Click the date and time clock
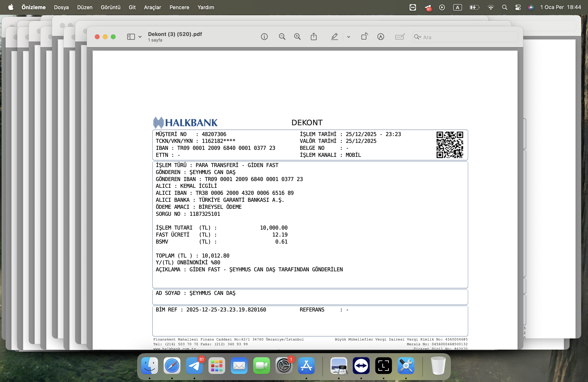Image resolution: width=588 pixels, height=382 pixels. pyautogui.click(x=560, y=7)
